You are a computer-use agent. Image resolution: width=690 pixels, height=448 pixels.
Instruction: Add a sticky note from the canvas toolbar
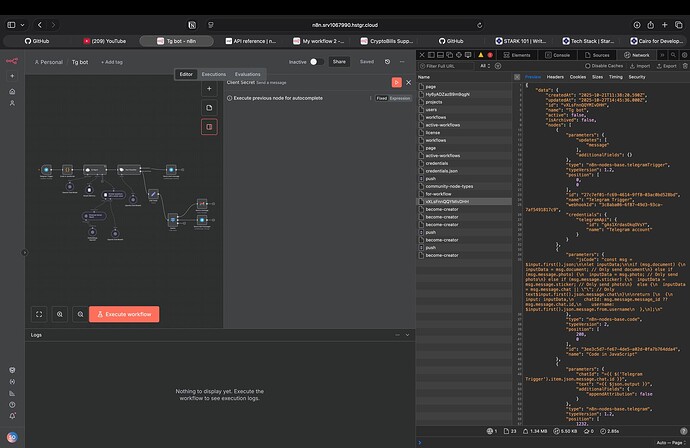click(x=210, y=106)
